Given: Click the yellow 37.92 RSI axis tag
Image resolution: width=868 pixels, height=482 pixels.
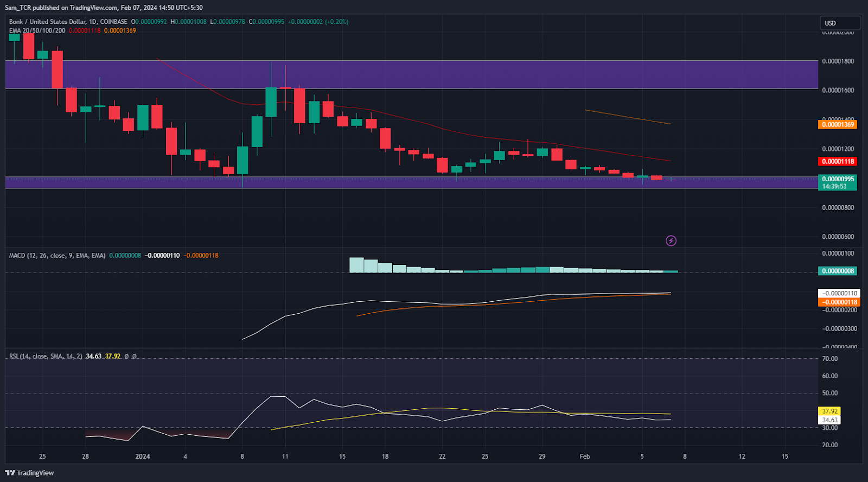Looking at the screenshot, I should click(829, 411).
